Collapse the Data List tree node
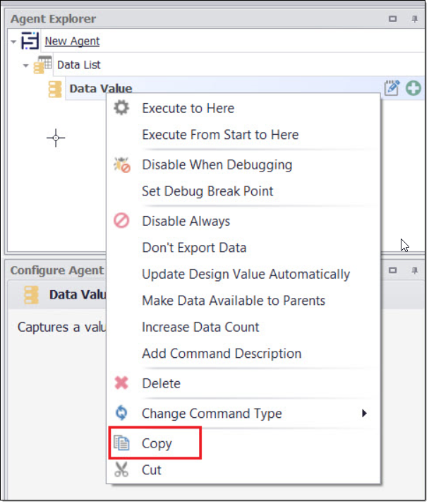The image size is (429, 504). tap(26, 66)
